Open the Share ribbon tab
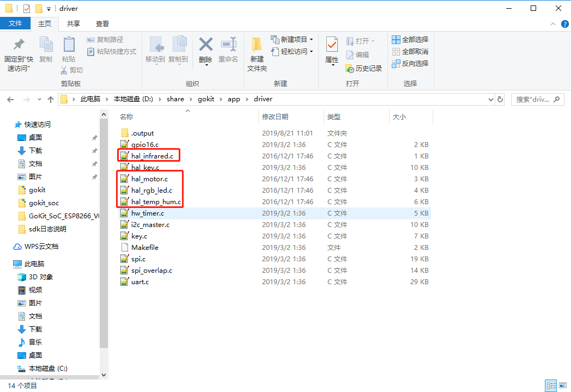This screenshot has width=571, height=392. 74,24
